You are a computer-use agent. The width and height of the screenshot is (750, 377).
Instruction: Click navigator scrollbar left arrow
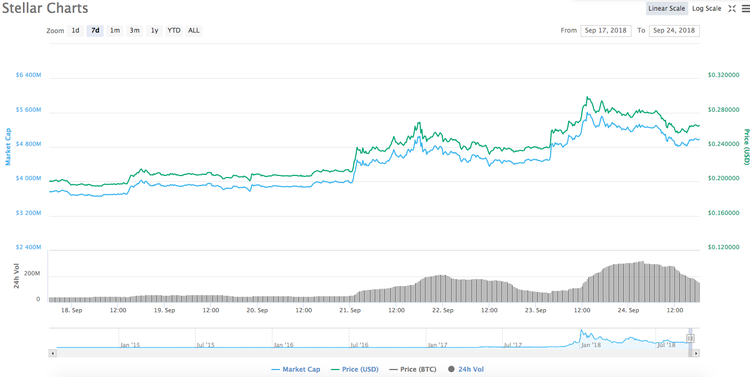click(53, 353)
